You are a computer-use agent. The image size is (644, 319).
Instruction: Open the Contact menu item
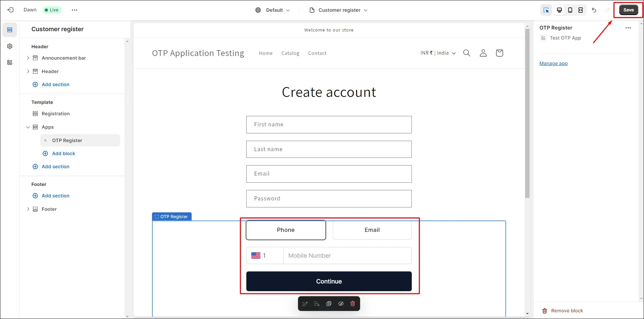[317, 53]
